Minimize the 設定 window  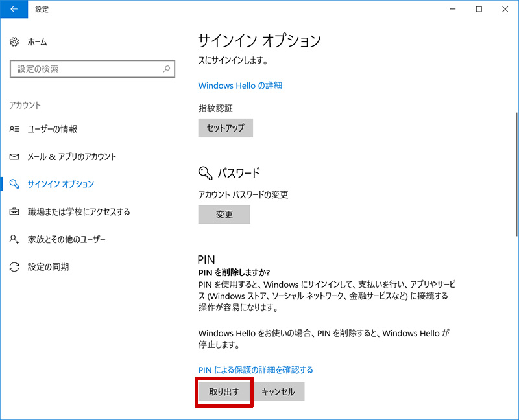[453, 9]
